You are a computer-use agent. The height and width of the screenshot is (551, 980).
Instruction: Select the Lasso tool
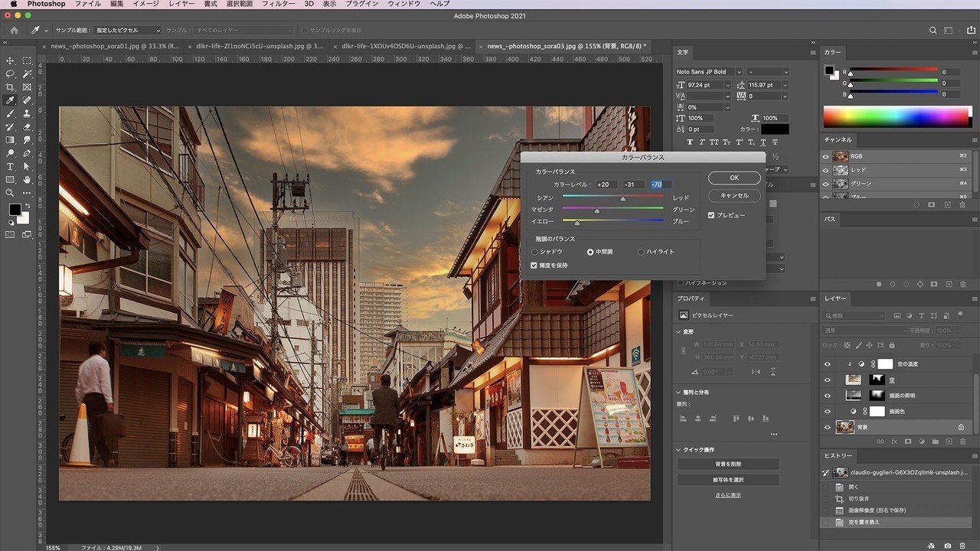tap(10, 74)
